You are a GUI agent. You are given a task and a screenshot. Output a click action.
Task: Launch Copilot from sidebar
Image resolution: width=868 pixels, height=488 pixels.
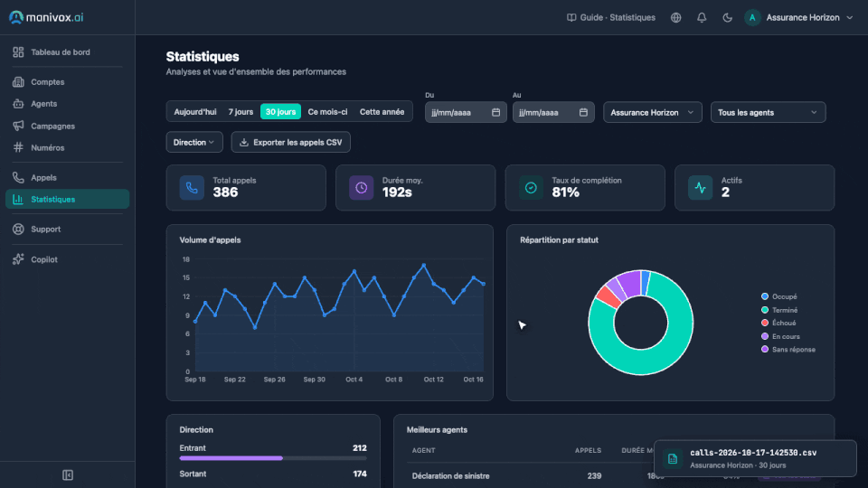(67, 259)
